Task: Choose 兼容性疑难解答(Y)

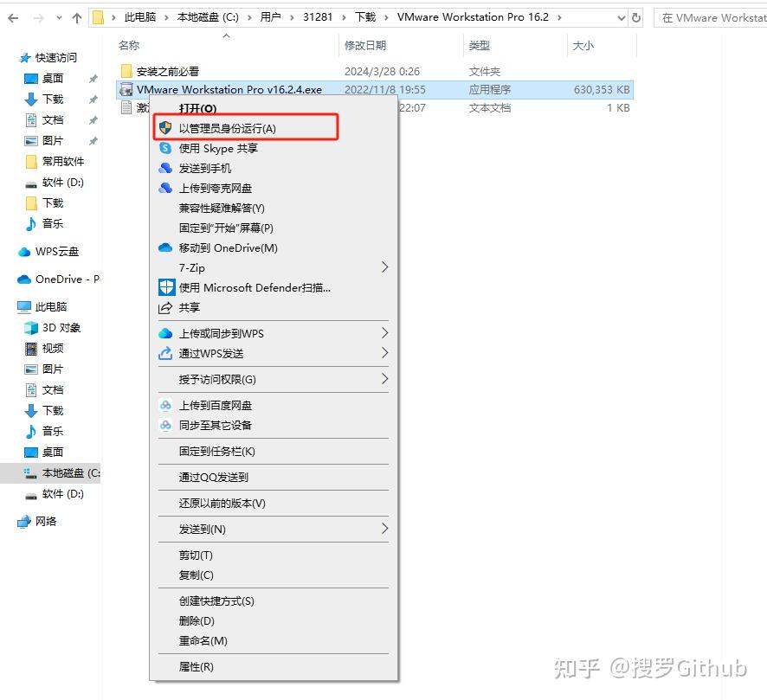Action: (x=222, y=209)
